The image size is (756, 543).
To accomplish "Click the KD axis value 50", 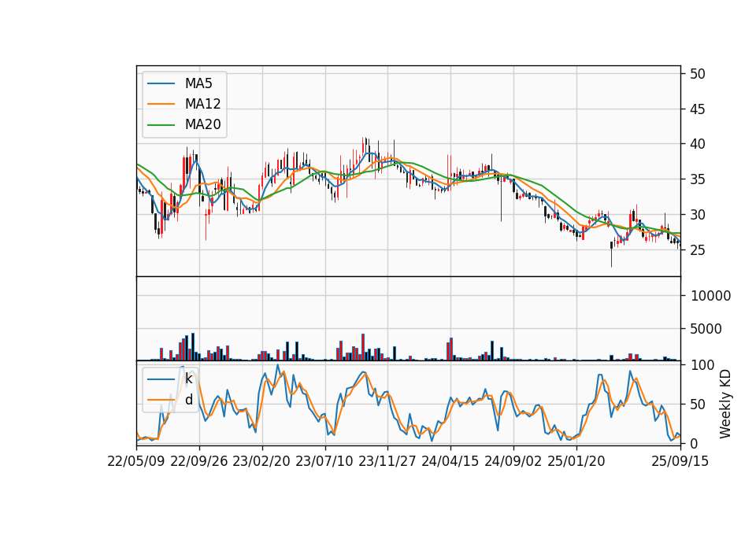I will 699,404.
